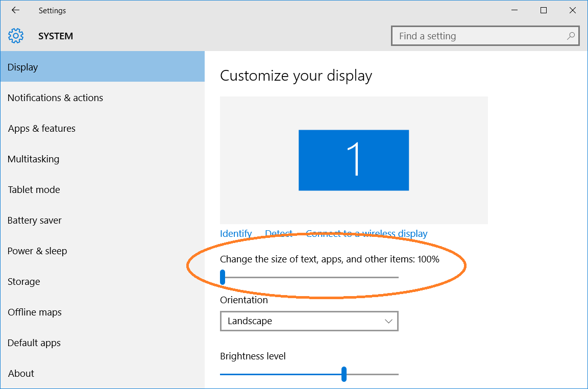
Task: Select the monitor 1 display thumbnail
Action: 353,160
